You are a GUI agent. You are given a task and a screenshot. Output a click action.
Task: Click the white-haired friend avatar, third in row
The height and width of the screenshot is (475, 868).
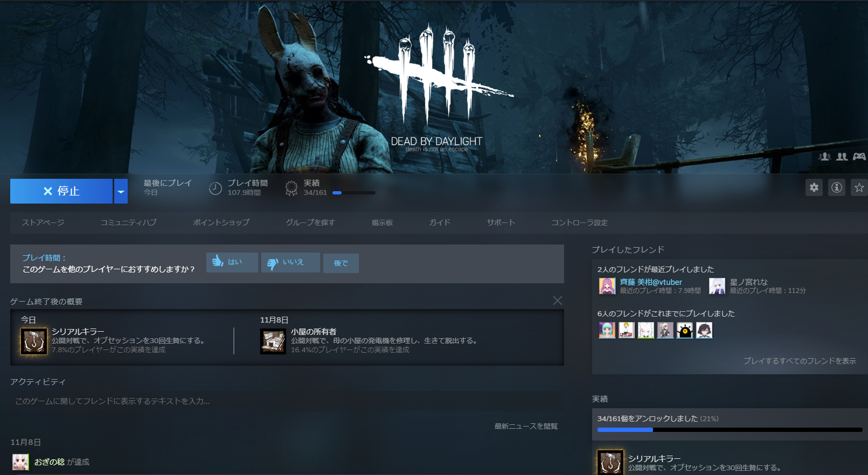tap(646, 330)
